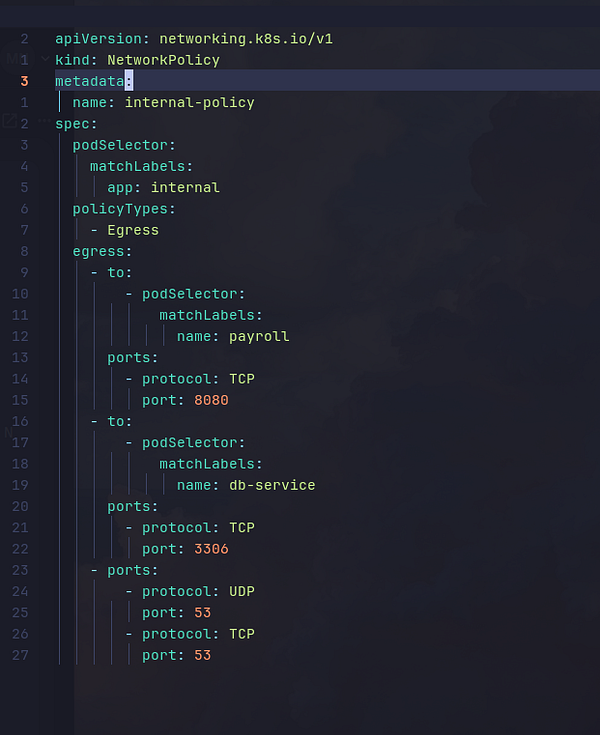
Task: Click line number 27 in the gutter
Action: point(20,655)
